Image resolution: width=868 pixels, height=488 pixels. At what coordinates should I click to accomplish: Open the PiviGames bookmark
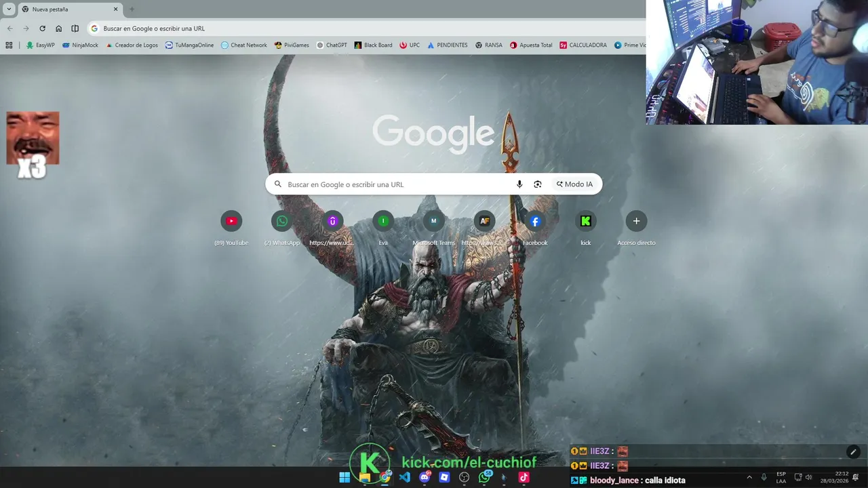tap(292, 45)
